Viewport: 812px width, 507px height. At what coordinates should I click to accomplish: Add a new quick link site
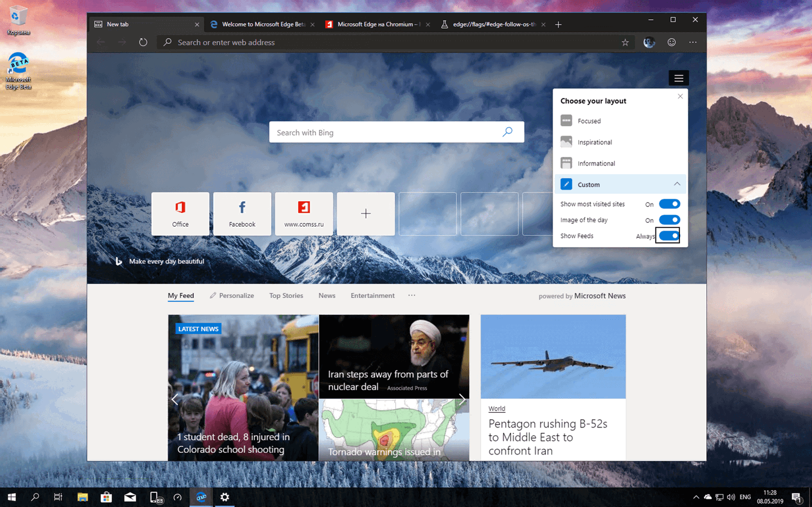click(x=366, y=214)
